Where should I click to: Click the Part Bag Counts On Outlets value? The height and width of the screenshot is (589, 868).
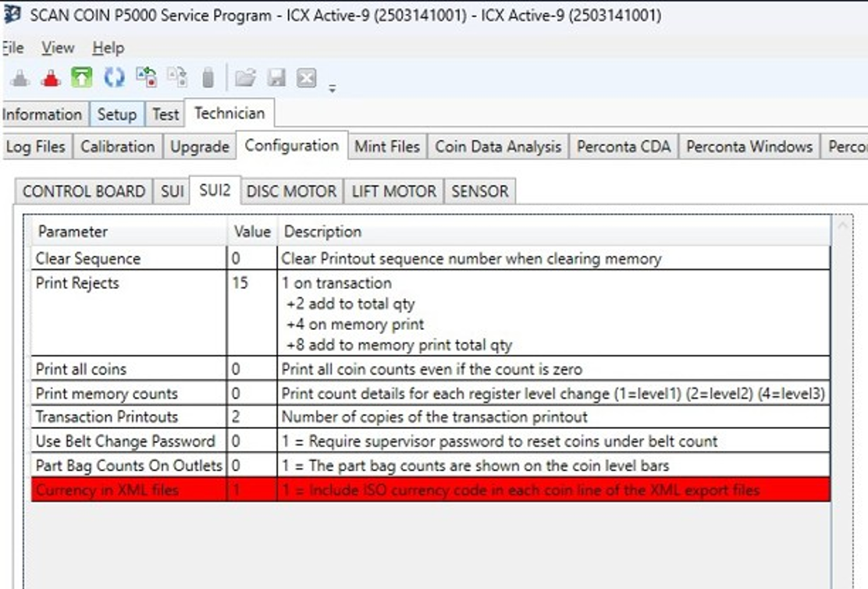(x=252, y=466)
